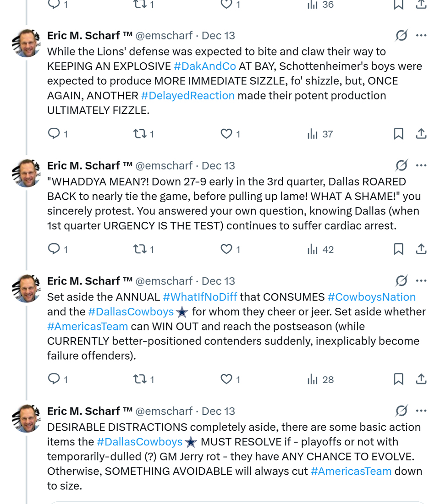440x504 pixels.
Task: Like the "WHADDYA MEAN?!" tweet
Action: pos(226,249)
